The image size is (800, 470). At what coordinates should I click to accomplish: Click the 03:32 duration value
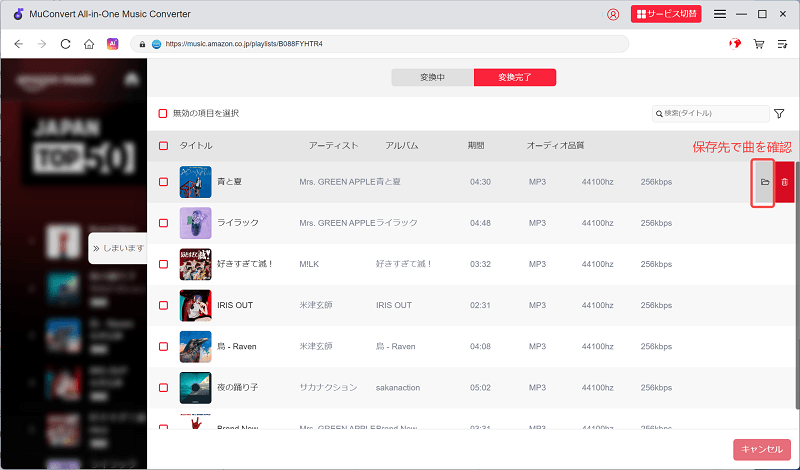(480, 264)
